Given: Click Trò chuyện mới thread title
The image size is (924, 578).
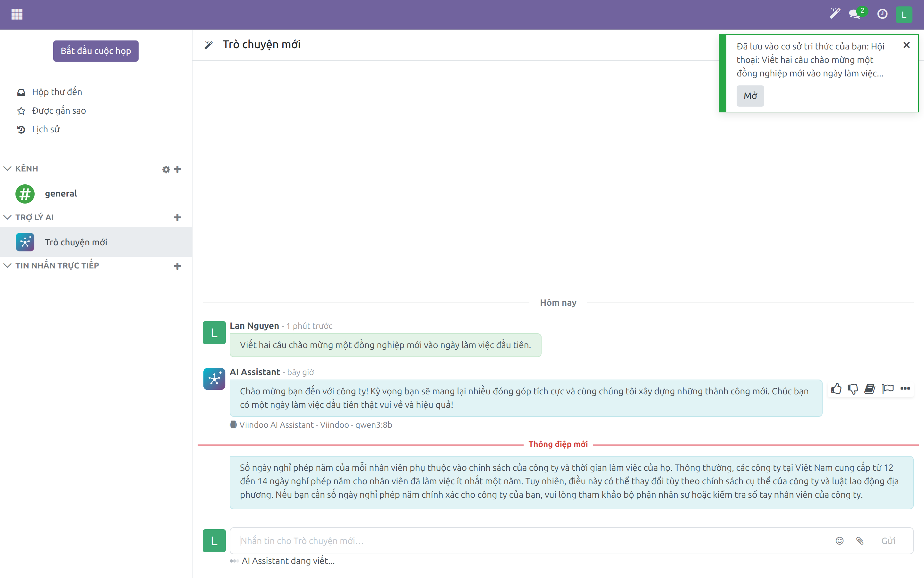Looking at the screenshot, I should (x=261, y=45).
